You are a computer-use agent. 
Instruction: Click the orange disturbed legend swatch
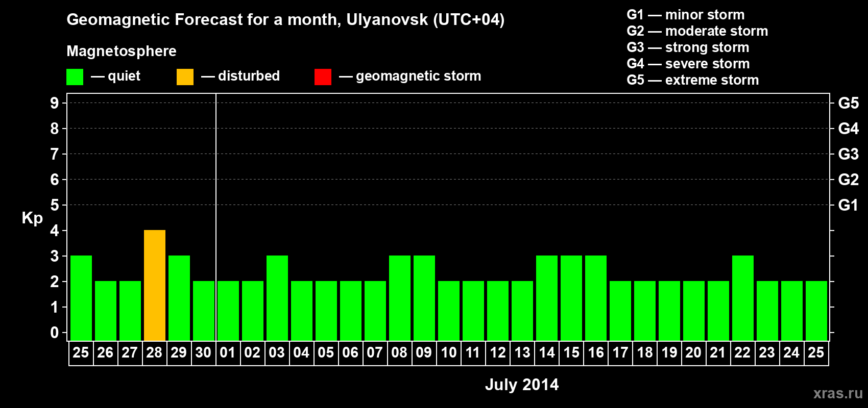pyautogui.click(x=185, y=77)
